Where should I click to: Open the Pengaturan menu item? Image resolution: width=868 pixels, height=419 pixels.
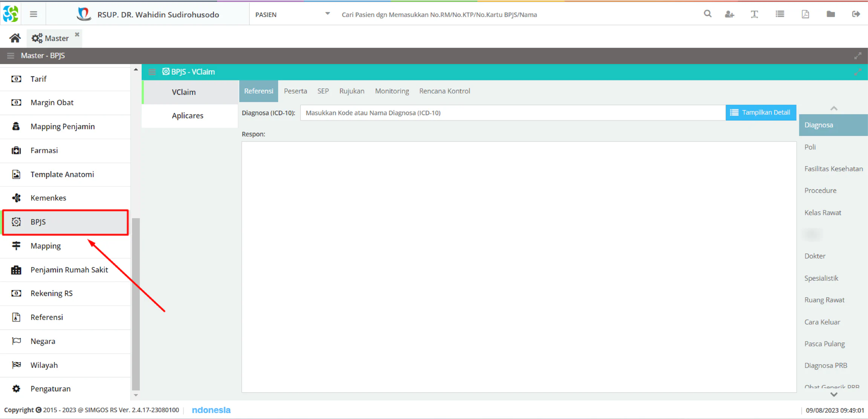click(x=65, y=389)
